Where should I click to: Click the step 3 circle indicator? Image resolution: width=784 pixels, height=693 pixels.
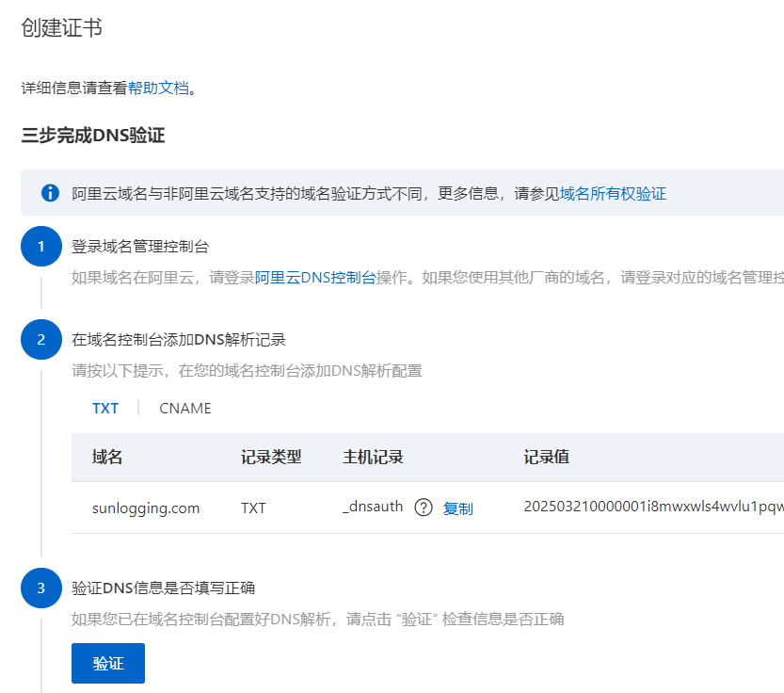tap(40, 588)
